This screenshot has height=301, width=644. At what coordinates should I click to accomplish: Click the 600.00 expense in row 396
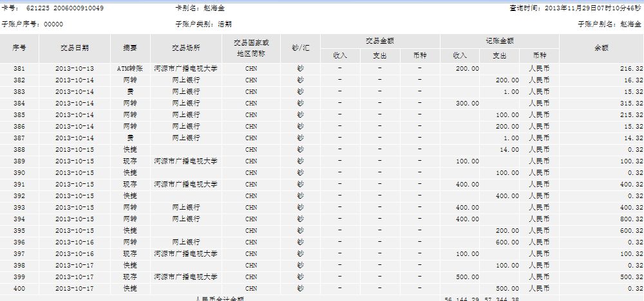507,242
